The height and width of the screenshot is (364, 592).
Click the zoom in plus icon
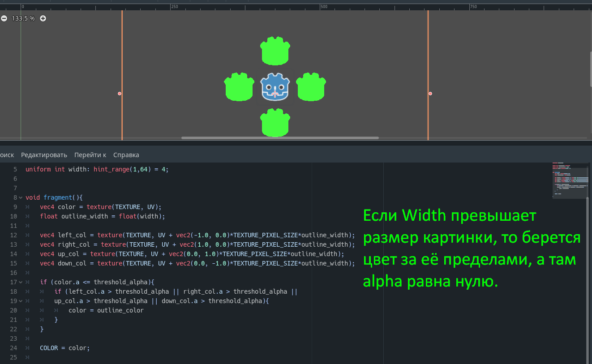click(43, 18)
